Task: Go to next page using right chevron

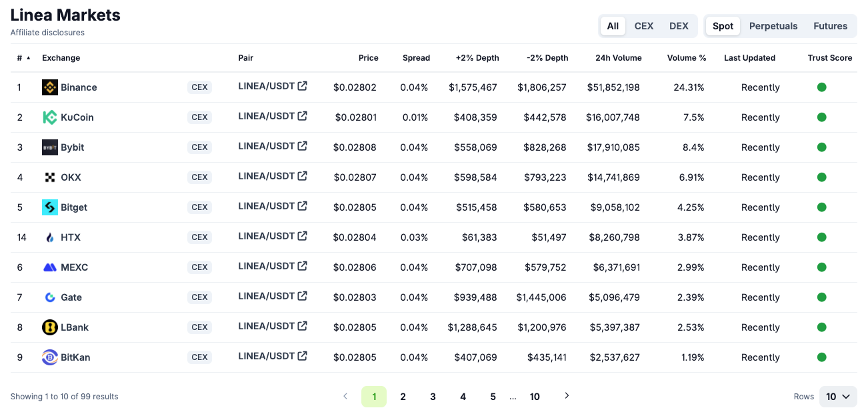Action: (567, 396)
